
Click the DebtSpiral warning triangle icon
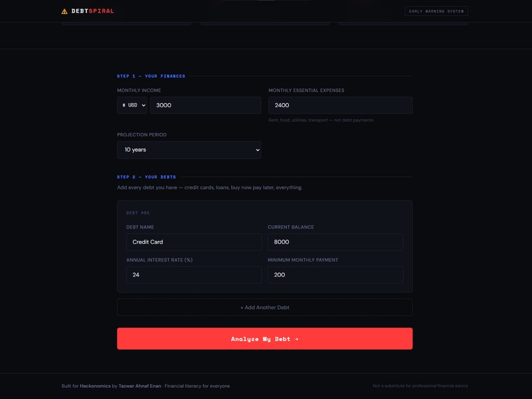65,11
